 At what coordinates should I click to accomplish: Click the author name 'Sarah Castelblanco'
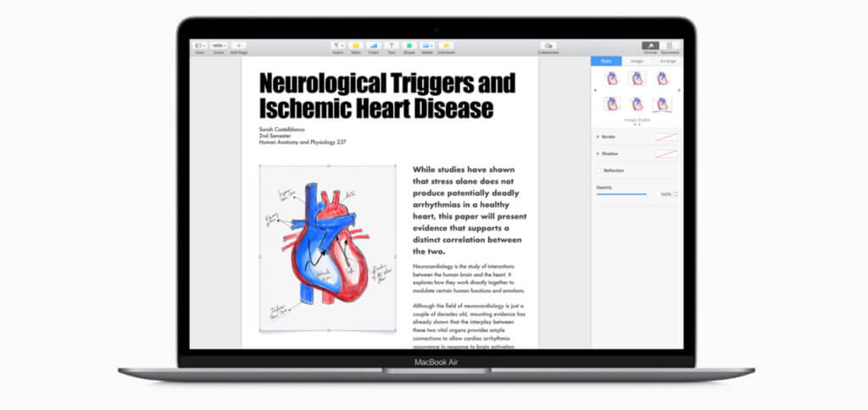click(x=281, y=130)
